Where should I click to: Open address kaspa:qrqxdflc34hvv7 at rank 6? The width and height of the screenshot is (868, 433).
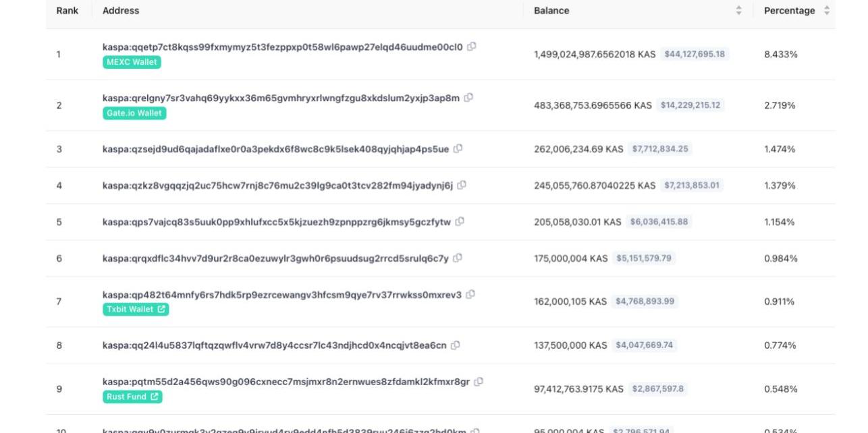tap(275, 258)
